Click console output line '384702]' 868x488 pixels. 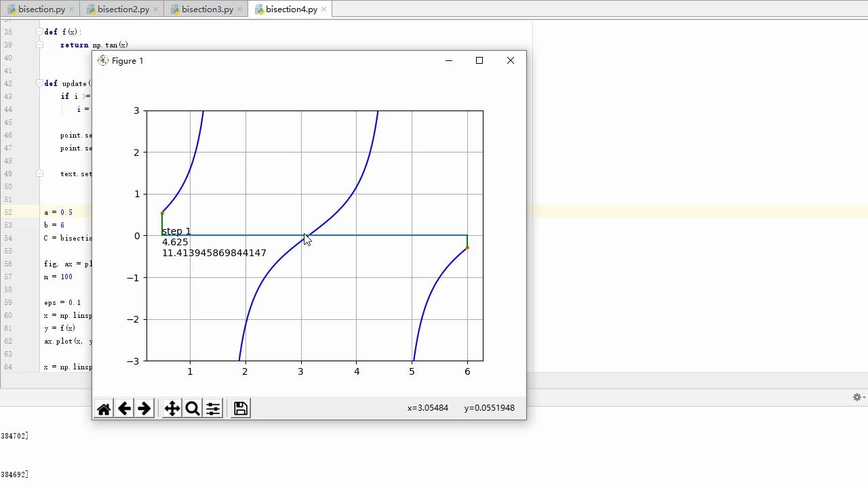coord(14,436)
